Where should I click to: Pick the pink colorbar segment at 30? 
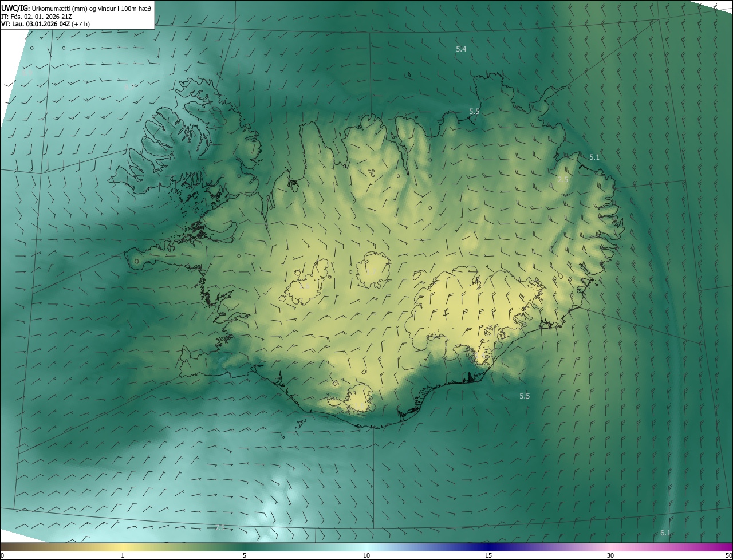tap(610, 547)
